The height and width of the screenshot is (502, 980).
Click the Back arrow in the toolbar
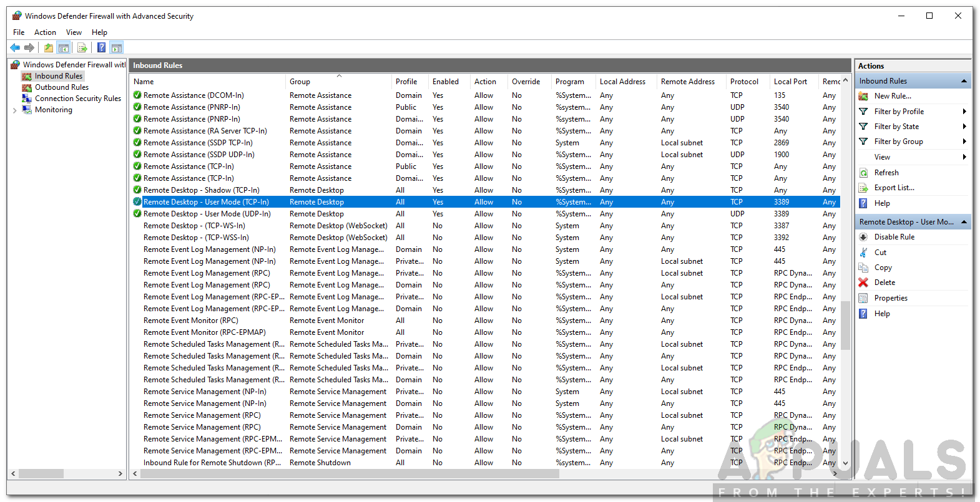pos(15,47)
